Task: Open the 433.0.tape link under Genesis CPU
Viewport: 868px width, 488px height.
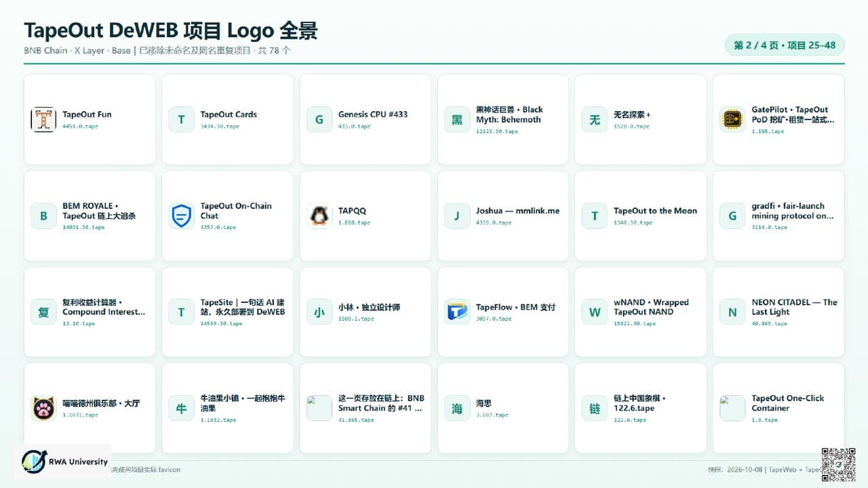Action: [355, 127]
